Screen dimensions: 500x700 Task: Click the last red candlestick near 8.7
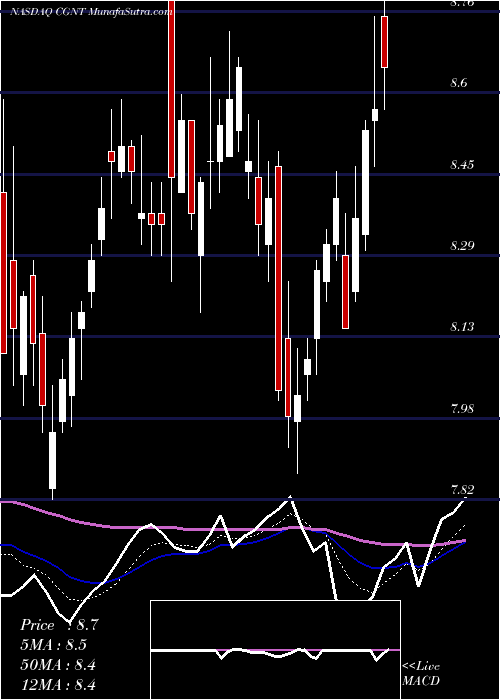[x=384, y=42]
